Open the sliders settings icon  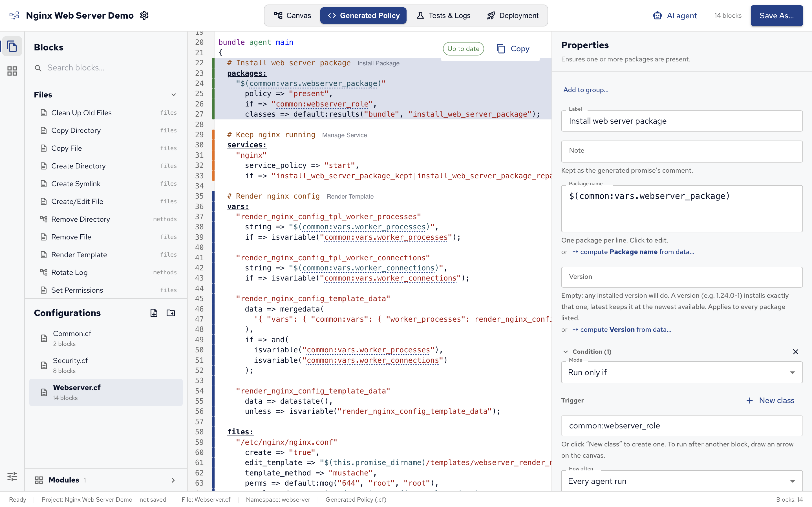[12, 477]
